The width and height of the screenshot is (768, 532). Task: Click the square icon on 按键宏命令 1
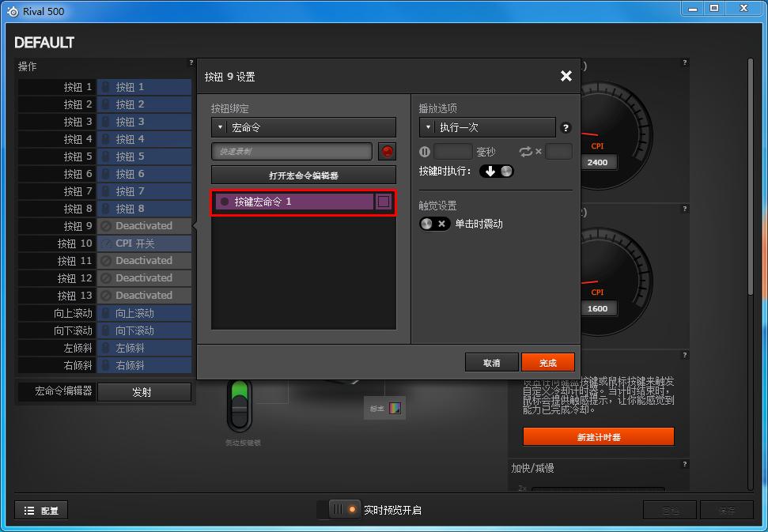click(x=384, y=202)
